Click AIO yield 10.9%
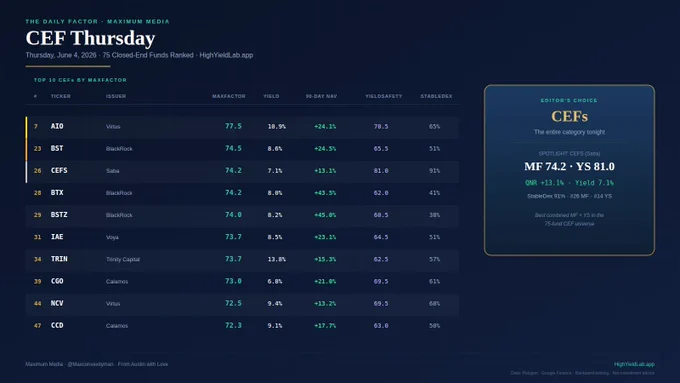 pos(276,127)
